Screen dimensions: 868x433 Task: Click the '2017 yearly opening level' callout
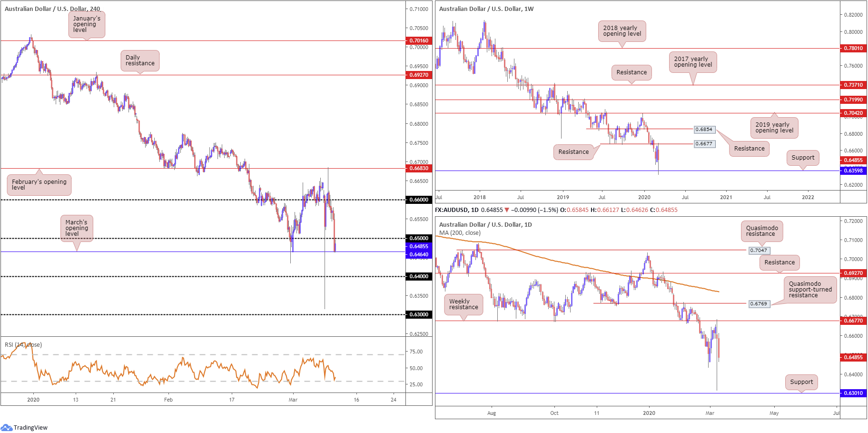point(693,62)
